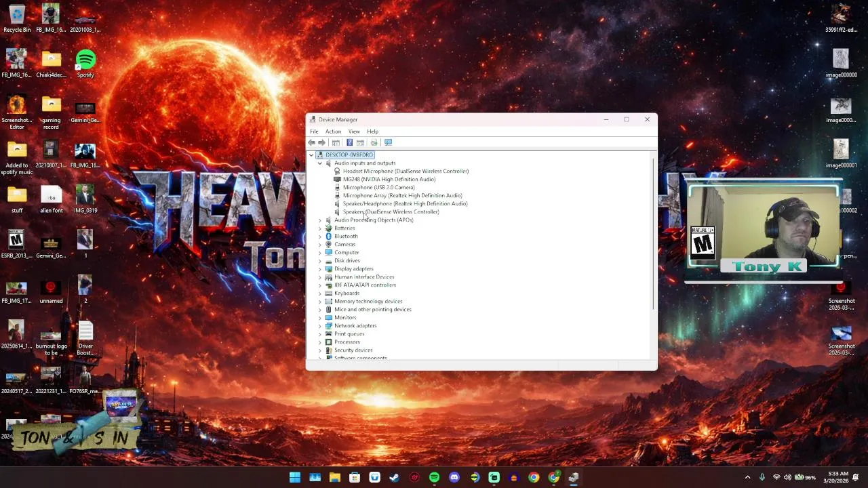
Task: Click the blue question-mark Help toolbar icon
Action: 349,142
